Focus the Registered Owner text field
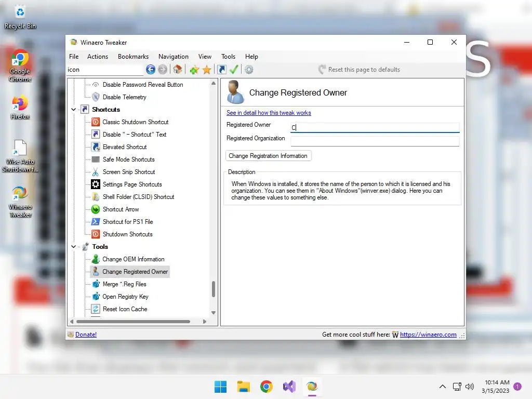The height and width of the screenshot is (399, 532). (375, 127)
